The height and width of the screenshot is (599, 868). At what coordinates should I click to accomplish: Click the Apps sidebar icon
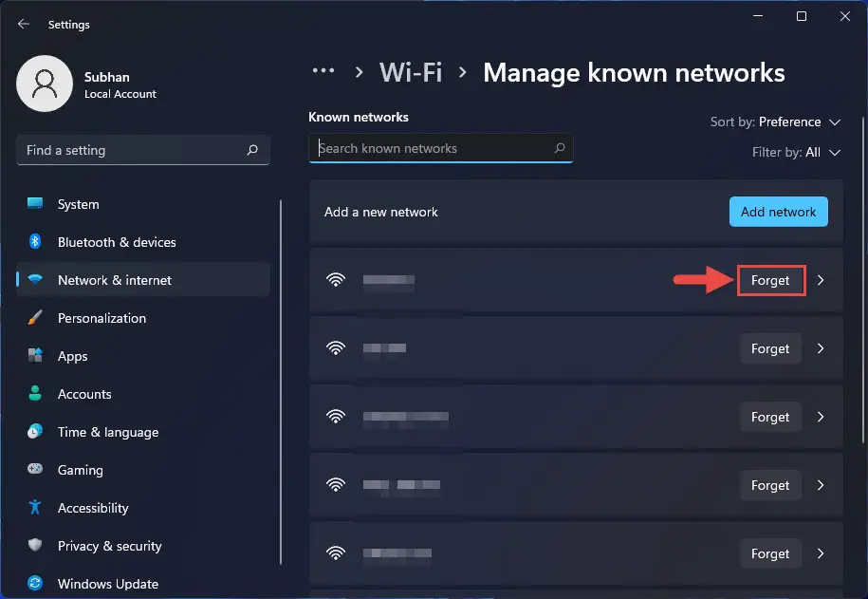click(x=35, y=355)
